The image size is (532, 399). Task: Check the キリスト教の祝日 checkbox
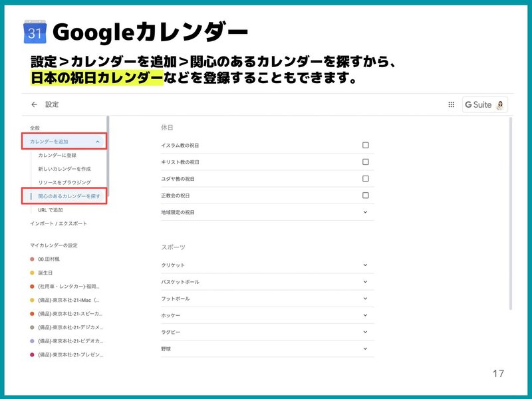point(365,162)
